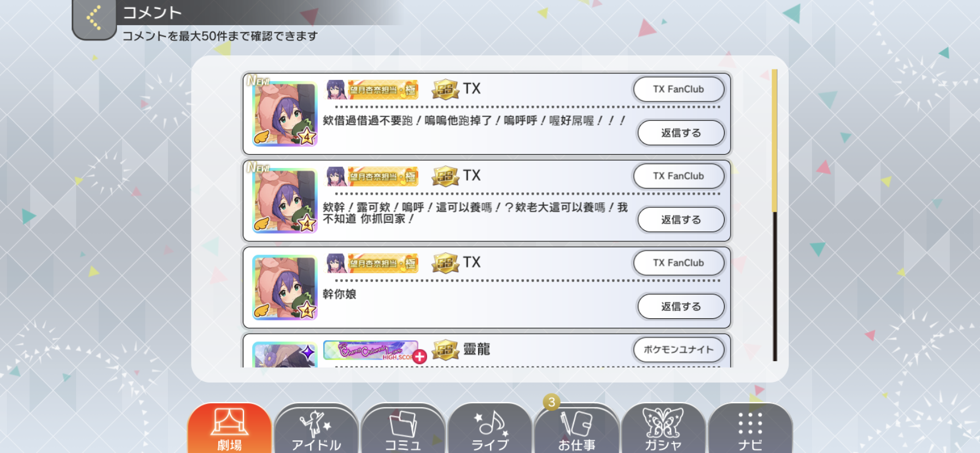
Task: Open the 劇場 theater tab
Action: tap(230, 429)
